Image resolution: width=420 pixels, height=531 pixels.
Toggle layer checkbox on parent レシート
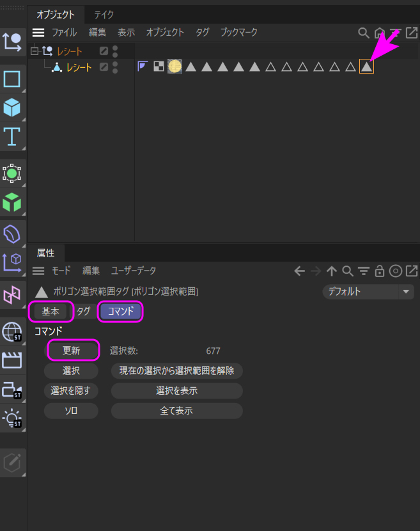[104, 51]
